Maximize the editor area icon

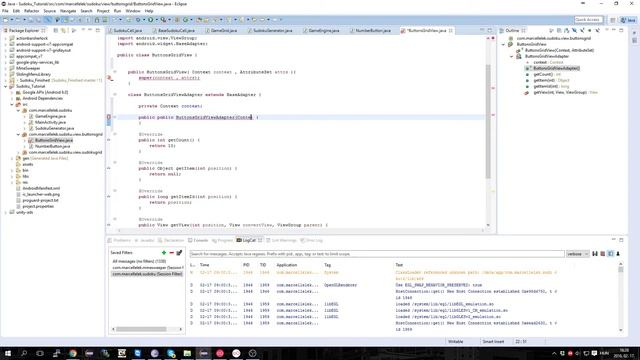click(x=490, y=31)
